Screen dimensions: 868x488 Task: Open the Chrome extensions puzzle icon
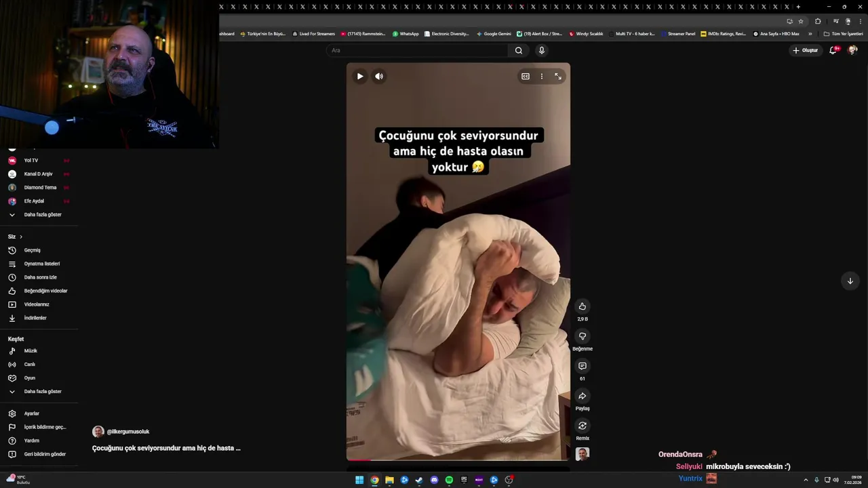point(818,21)
